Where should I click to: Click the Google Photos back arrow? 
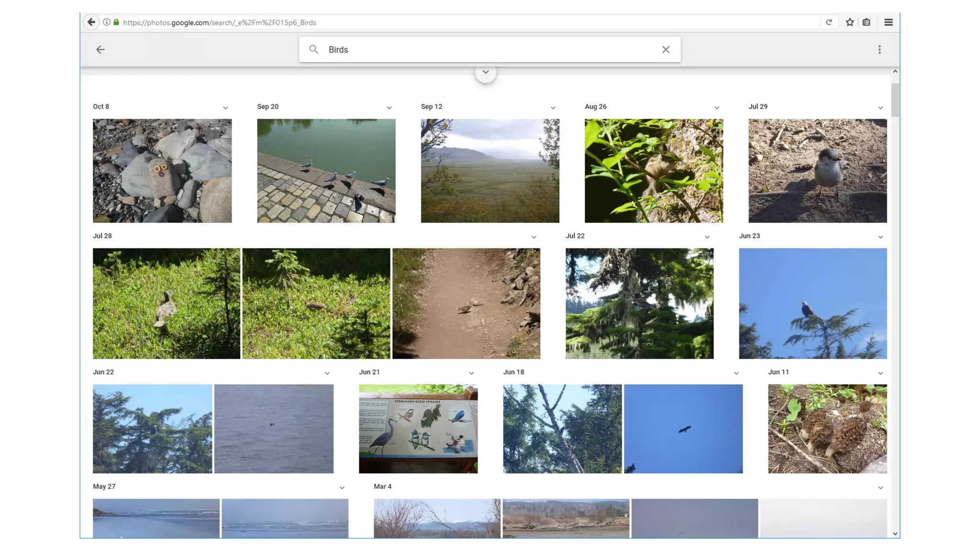(x=100, y=49)
